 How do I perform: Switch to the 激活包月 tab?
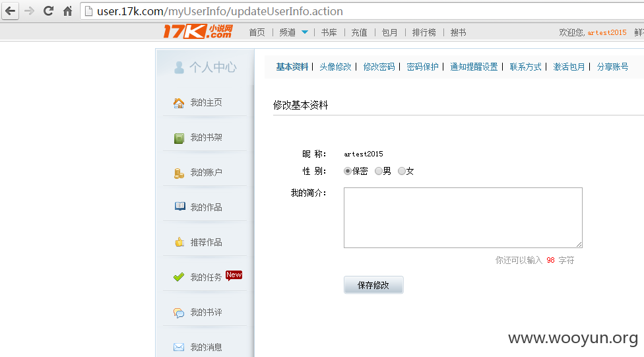coord(569,67)
